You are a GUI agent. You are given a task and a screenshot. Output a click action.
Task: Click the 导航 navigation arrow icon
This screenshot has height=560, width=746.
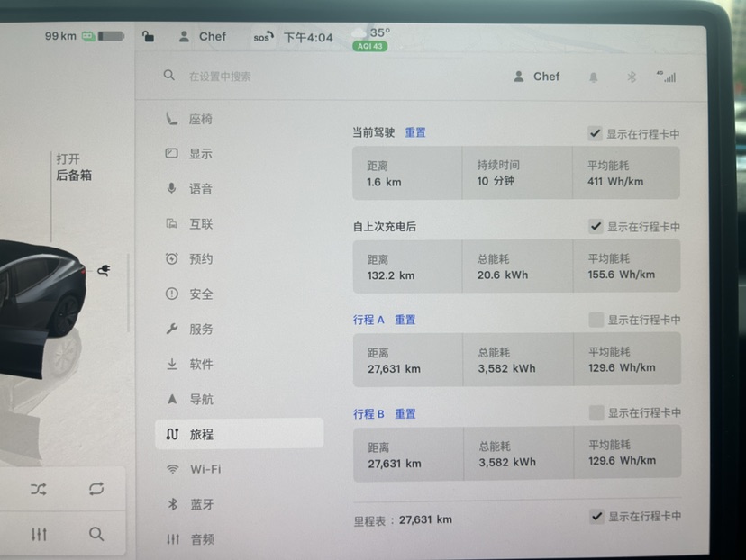click(x=172, y=399)
